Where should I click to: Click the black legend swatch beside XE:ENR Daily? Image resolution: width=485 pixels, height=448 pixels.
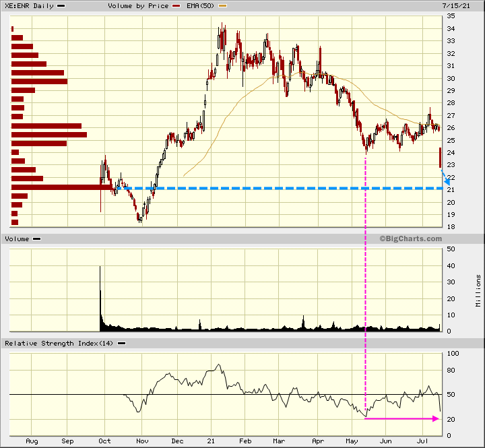coord(61,6)
